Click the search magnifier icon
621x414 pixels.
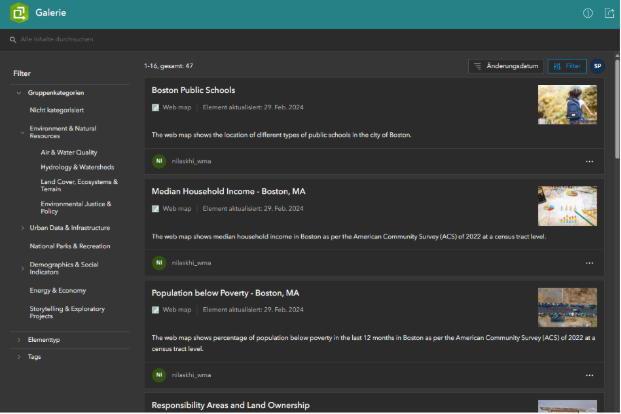coord(13,40)
